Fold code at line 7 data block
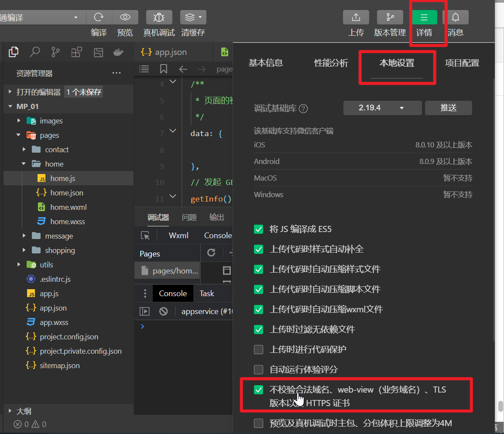Image resolution: width=504 pixels, height=434 pixels. [x=173, y=131]
